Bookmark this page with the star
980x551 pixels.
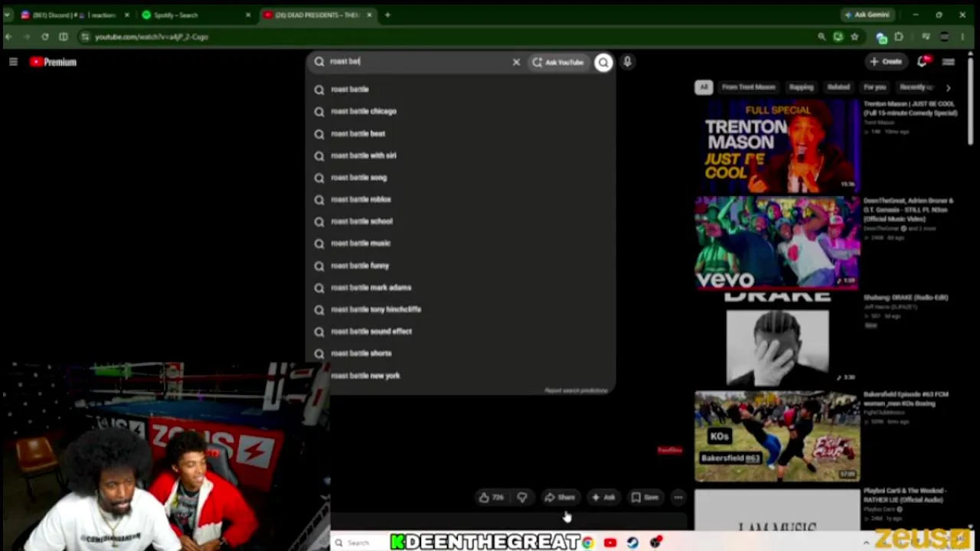pos(854,37)
